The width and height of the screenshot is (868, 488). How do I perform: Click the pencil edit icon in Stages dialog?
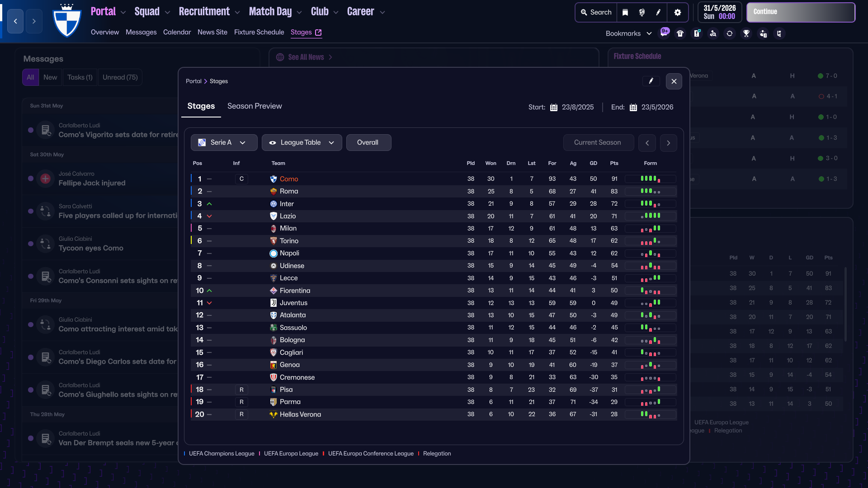point(651,81)
